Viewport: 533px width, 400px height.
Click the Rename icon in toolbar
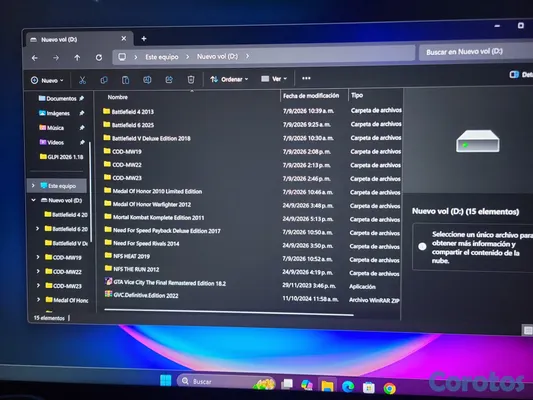click(147, 80)
